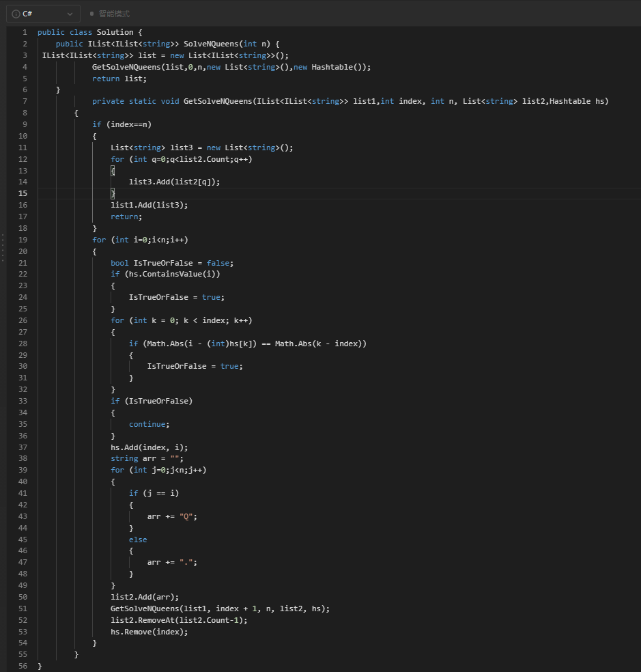Click the info icon beside C#
641x672 pixels.
(16, 14)
